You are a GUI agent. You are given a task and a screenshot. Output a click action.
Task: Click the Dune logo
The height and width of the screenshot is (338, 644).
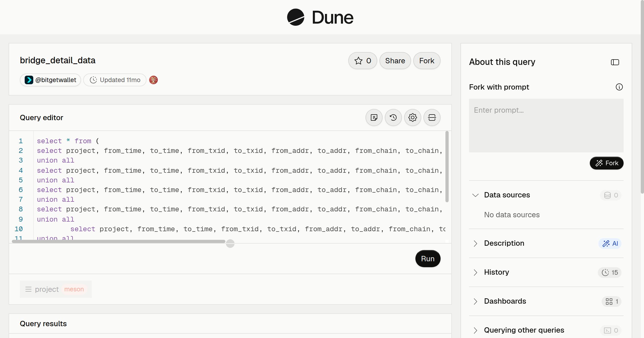[320, 17]
